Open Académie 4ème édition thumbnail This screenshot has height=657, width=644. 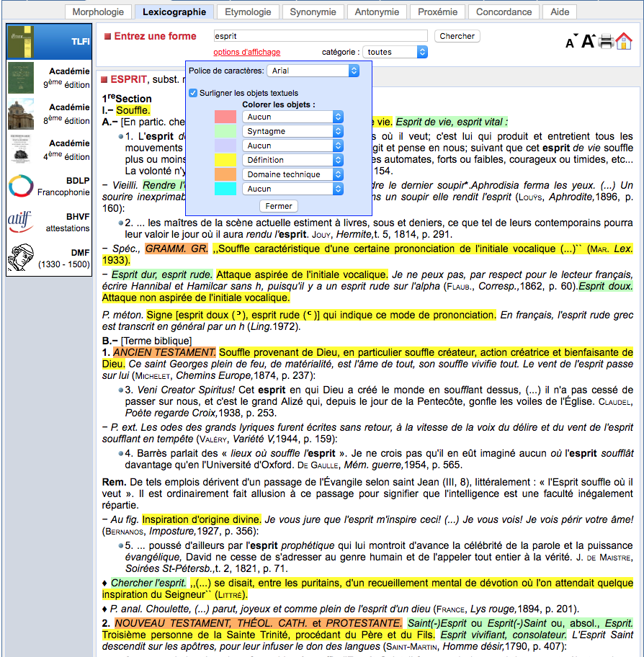(x=21, y=150)
